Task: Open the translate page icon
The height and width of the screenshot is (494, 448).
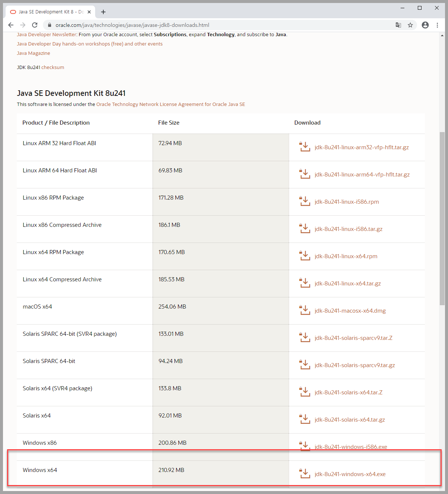Action: [x=398, y=25]
